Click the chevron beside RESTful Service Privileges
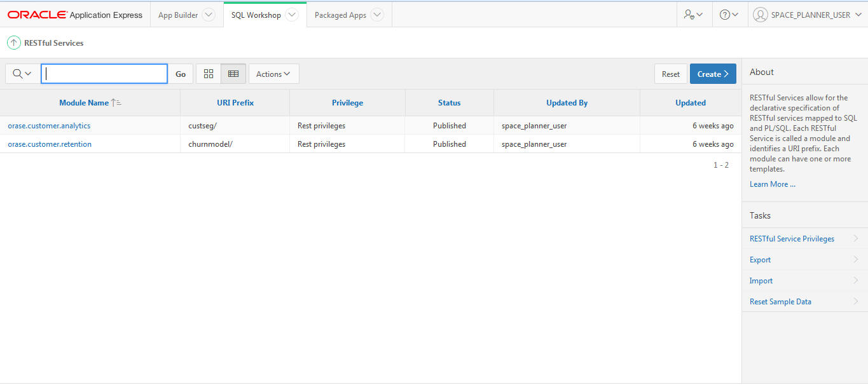 [856, 238]
